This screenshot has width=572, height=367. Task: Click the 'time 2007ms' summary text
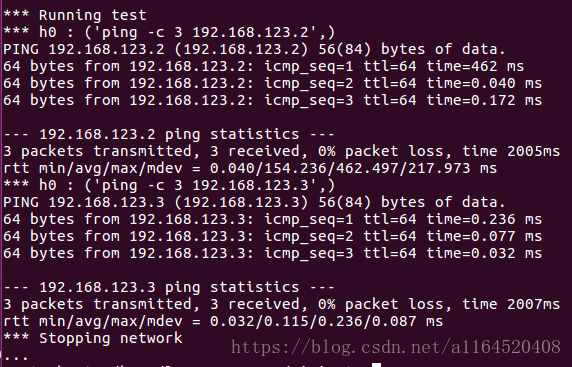[511, 304]
